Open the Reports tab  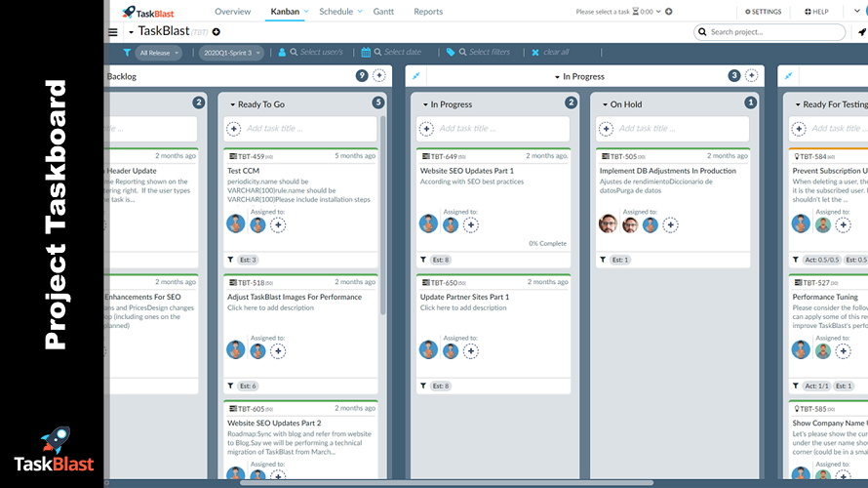click(x=428, y=12)
